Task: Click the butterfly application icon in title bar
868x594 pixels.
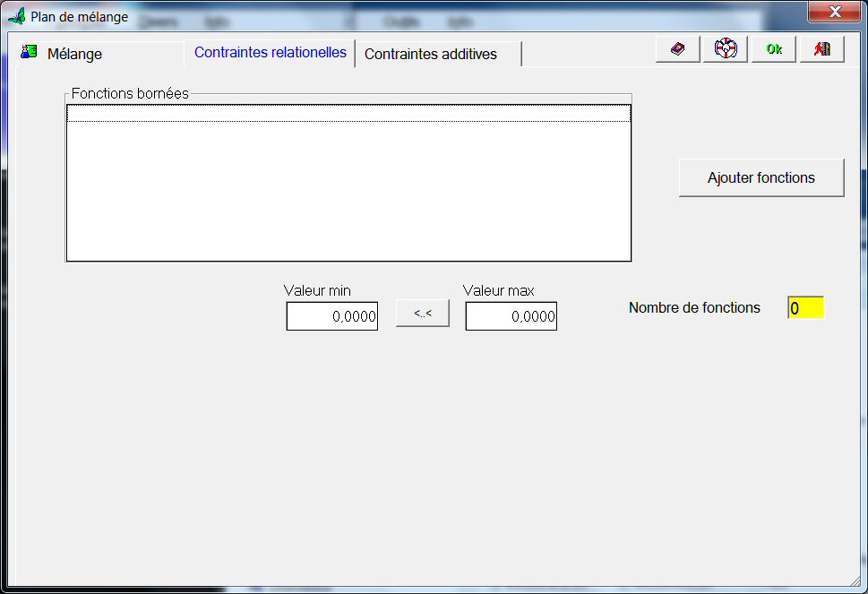Action: pyautogui.click(x=16, y=17)
